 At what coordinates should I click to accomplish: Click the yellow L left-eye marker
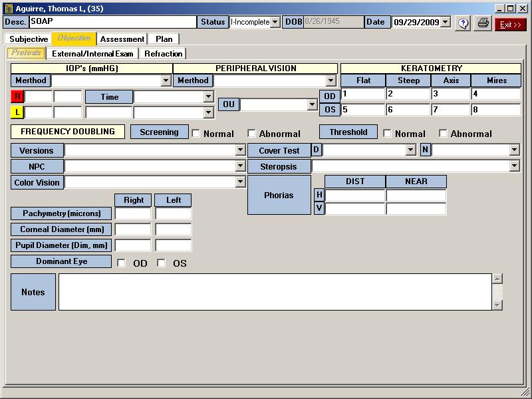[x=17, y=113]
